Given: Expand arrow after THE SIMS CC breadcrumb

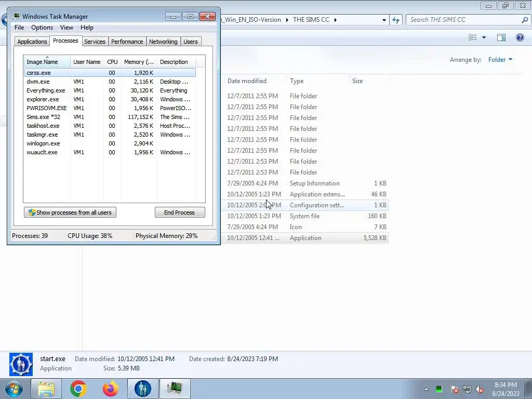Looking at the screenshot, I should point(335,20).
